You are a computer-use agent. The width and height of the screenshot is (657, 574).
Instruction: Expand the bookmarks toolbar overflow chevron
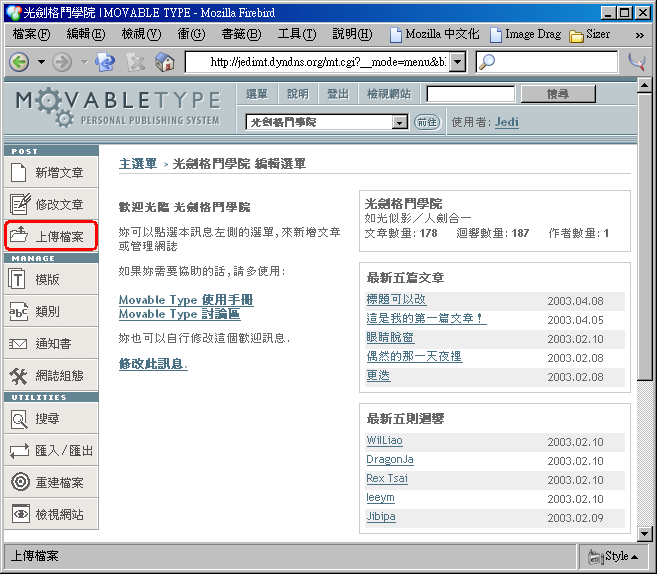tap(639, 35)
